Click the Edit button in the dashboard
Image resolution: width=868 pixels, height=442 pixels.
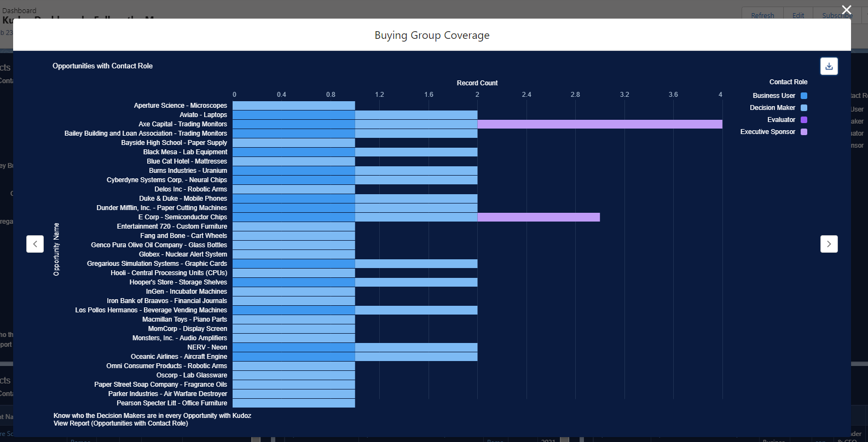(798, 15)
